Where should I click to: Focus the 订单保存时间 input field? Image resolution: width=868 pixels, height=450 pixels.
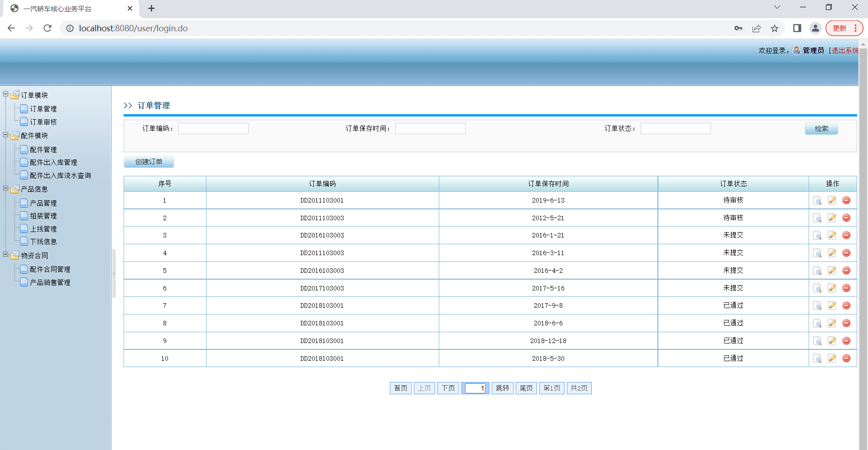pos(430,129)
